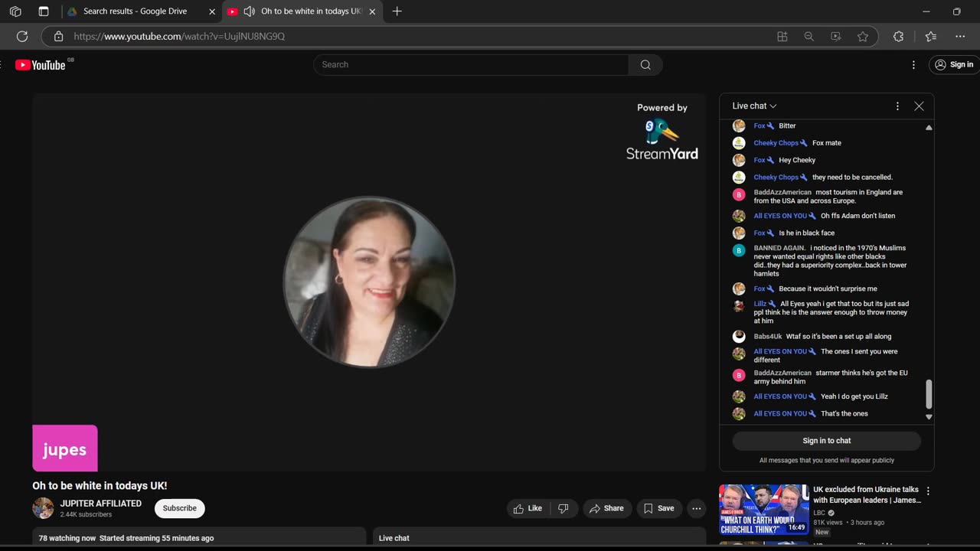The width and height of the screenshot is (980, 551).
Task: Click the YouTube search input field
Action: tap(471, 65)
